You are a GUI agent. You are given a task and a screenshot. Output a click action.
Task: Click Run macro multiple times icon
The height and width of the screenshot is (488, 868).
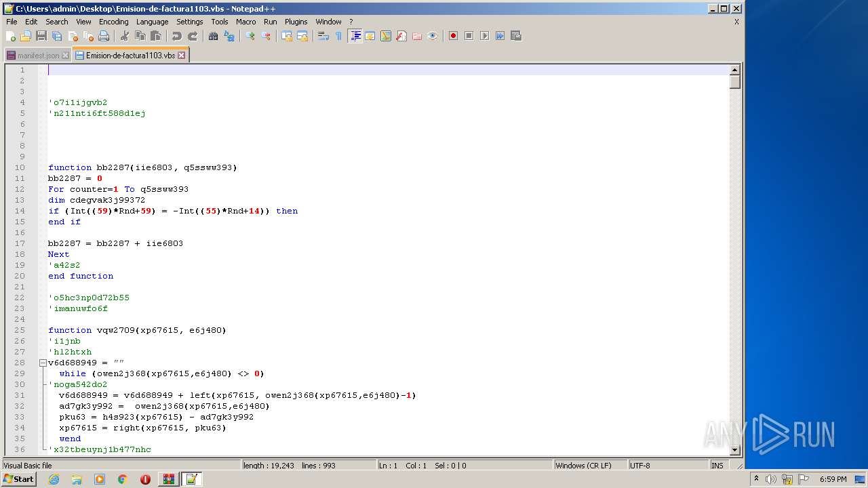coord(500,36)
